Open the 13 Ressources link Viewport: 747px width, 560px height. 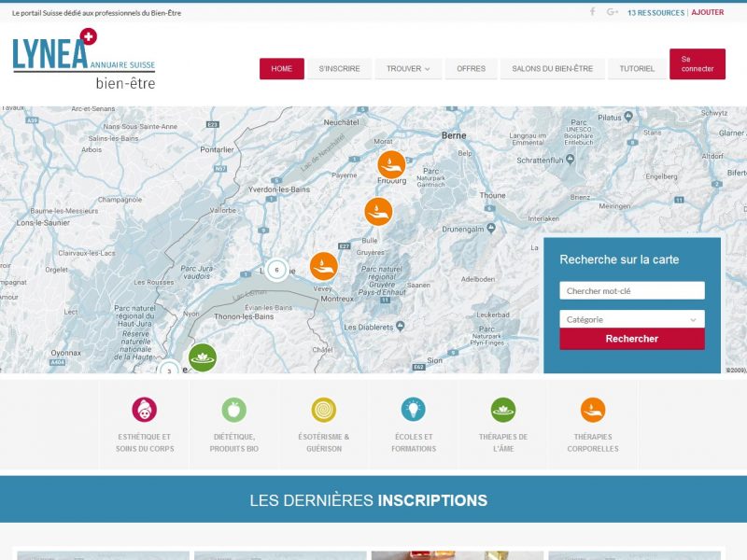655,13
